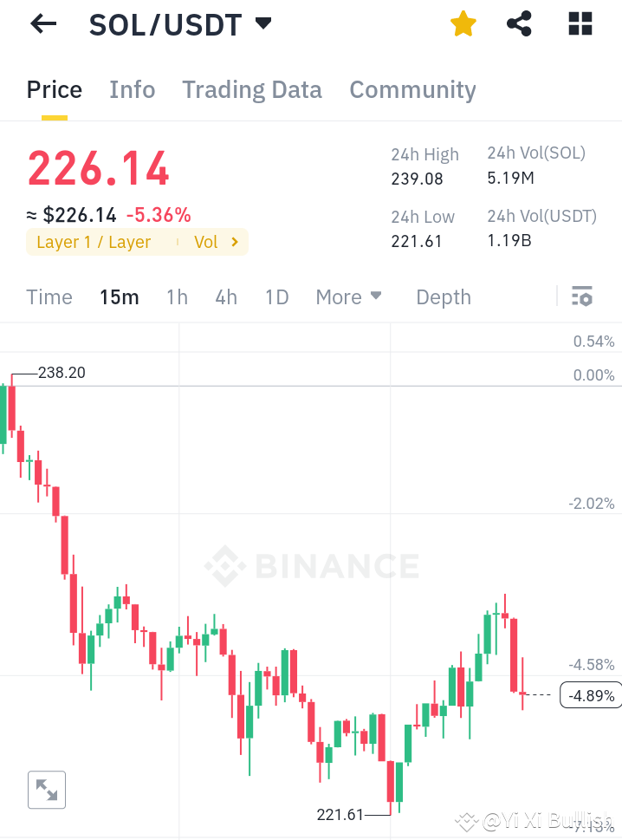The width and height of the screenshot is (622, 840).
Task: Select the 4h interval
Action: click(x=226, y=296)
